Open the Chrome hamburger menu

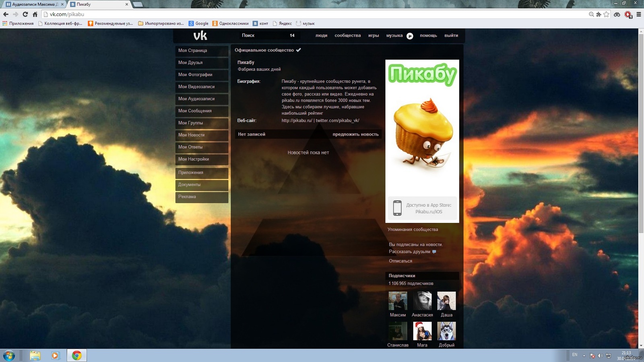(x=638, y=14)
